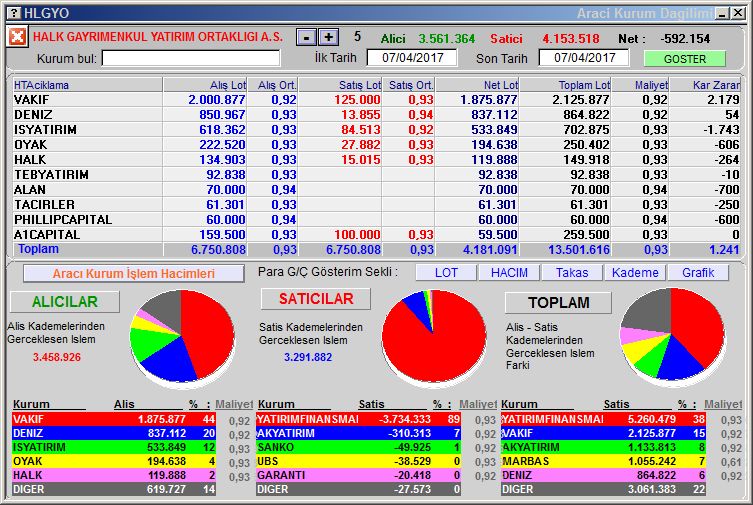Image resolution: width=753 pixels, height=505 pixels.
Task: Select red YATIRIMFINANSMAI row in sellers list
Action: click(359, 419)
